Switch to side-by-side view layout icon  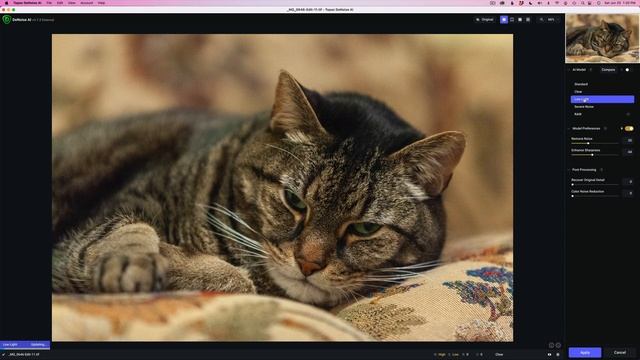tap(520, 20)
